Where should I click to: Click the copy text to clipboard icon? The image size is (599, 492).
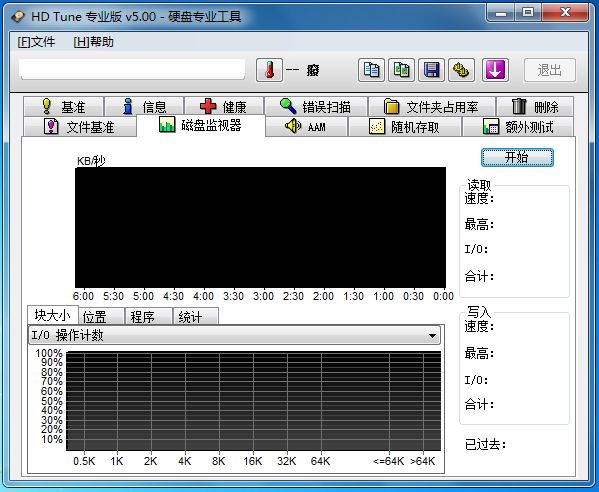click(x=371, y=70)
